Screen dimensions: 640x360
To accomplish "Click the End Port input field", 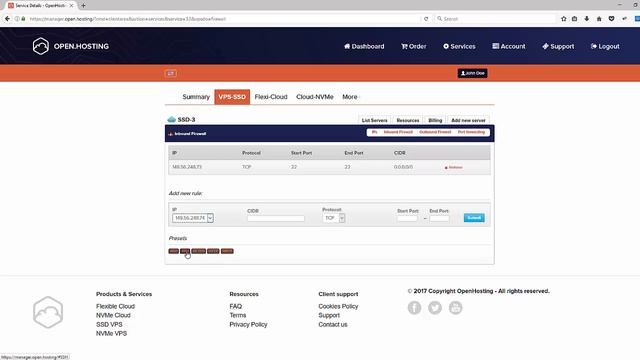I will (x=439, y=218).
